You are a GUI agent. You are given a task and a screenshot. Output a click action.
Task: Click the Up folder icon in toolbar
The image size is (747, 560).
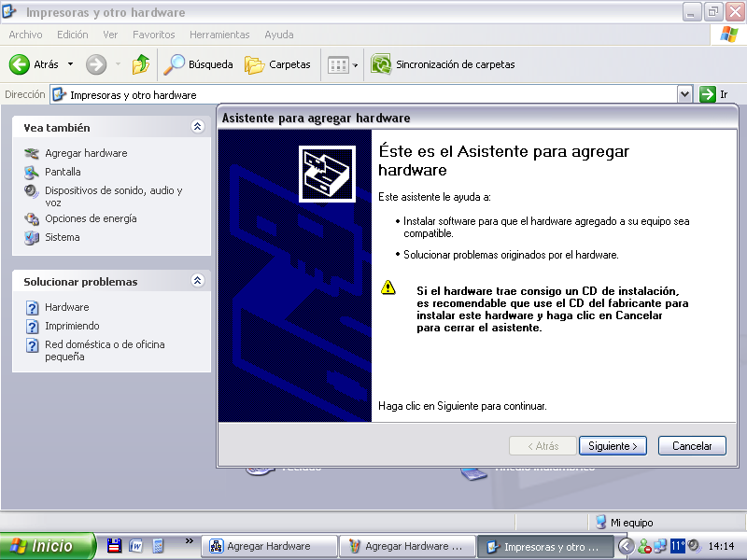(x=140, y=64)
